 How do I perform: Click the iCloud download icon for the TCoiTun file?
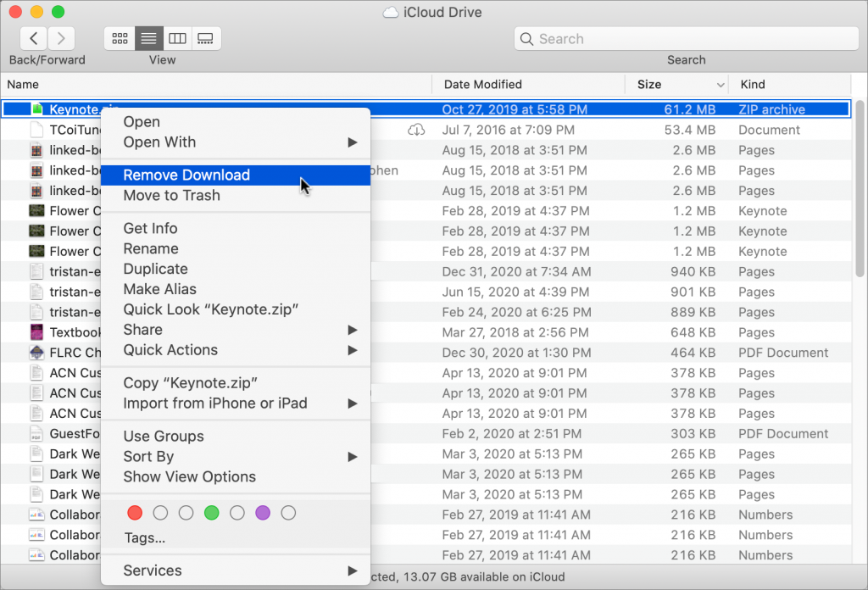coord(416,130)
